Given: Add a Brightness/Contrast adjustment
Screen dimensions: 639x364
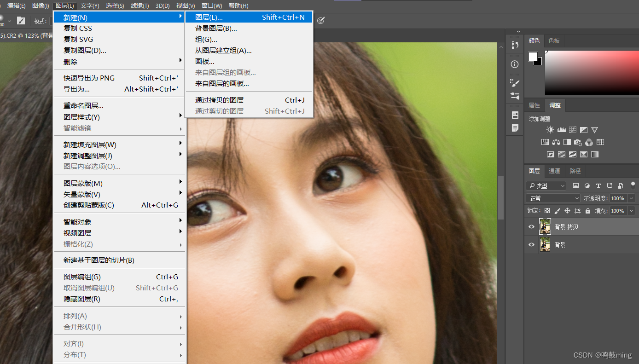Looking at the screenshot, I should [550, 130].
